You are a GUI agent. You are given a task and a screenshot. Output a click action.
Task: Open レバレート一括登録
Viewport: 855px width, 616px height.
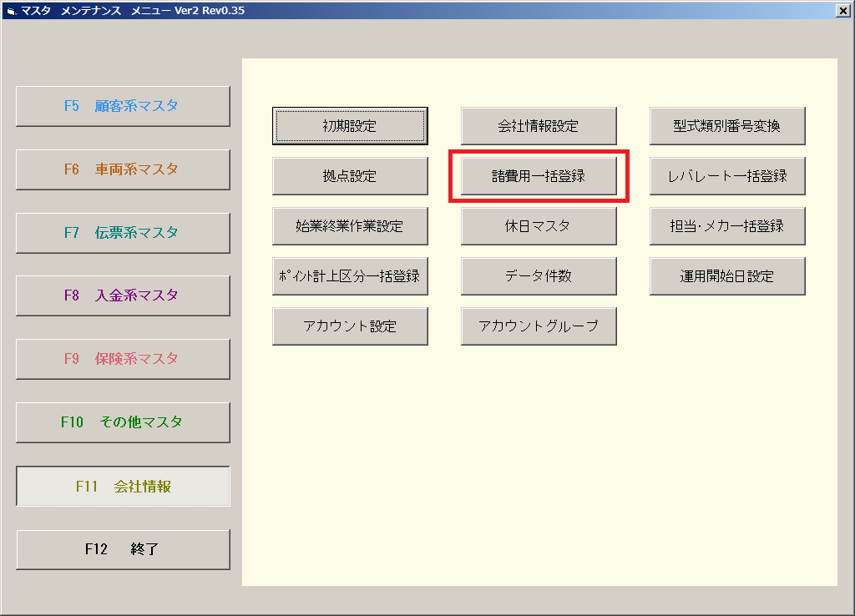727,176
